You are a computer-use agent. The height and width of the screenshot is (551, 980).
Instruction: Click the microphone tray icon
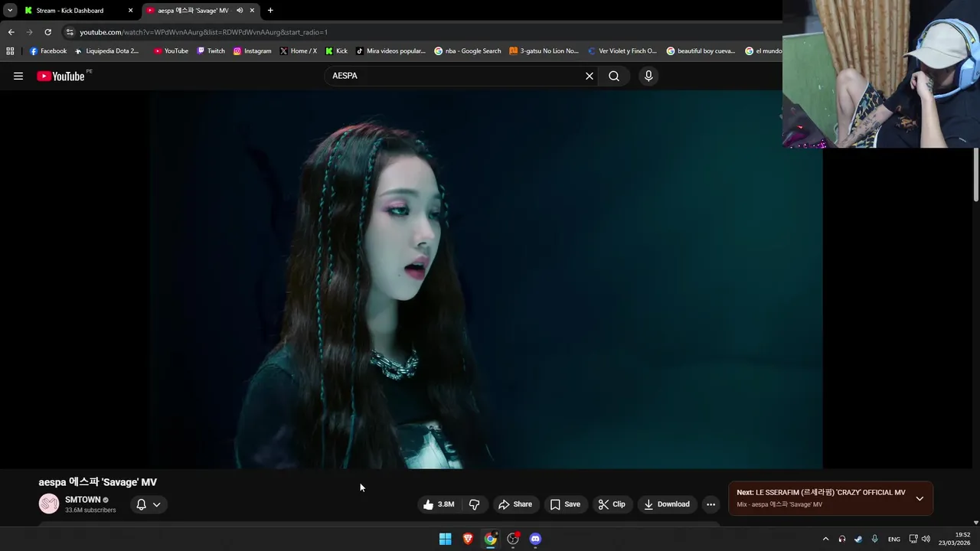(x=874, y=540)
